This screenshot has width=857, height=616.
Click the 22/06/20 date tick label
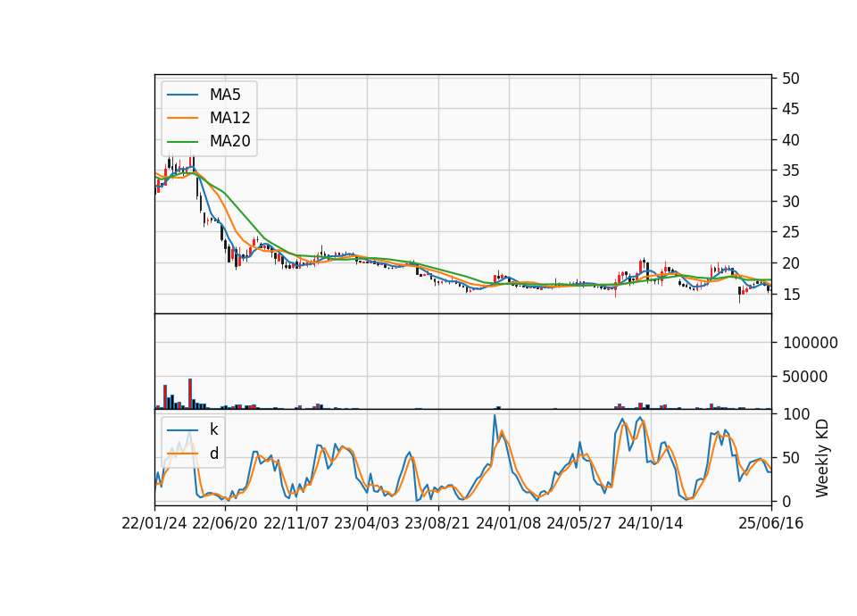click(x=225, y=523)
